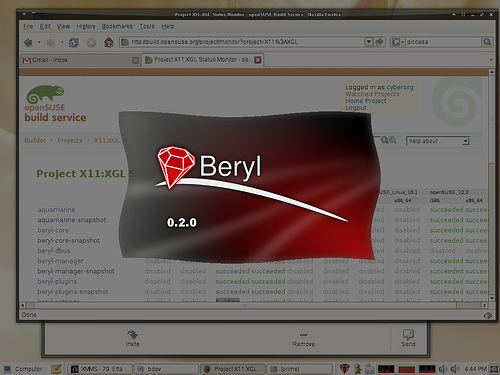
Task: Open the History menu
Action: [86, 26]
